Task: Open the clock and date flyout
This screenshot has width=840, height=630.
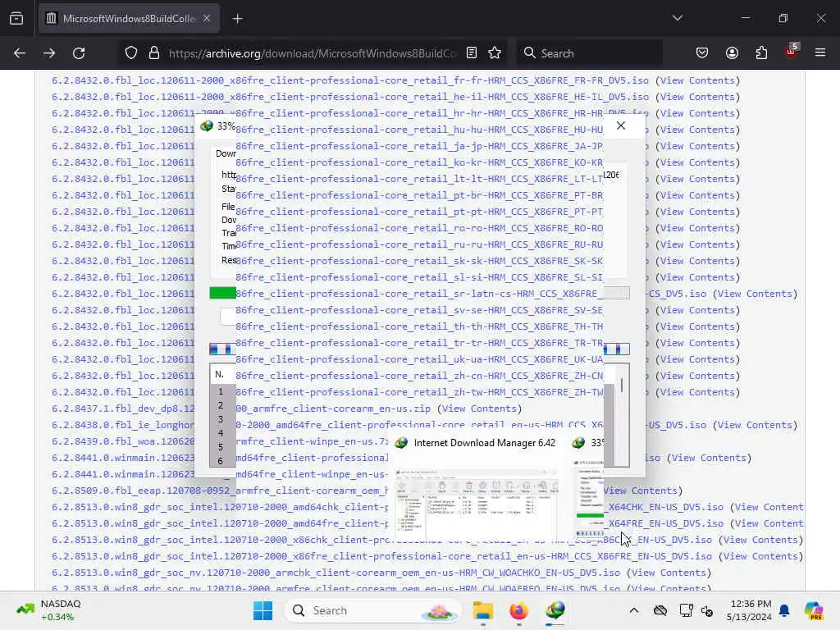Action: [749, 610]
